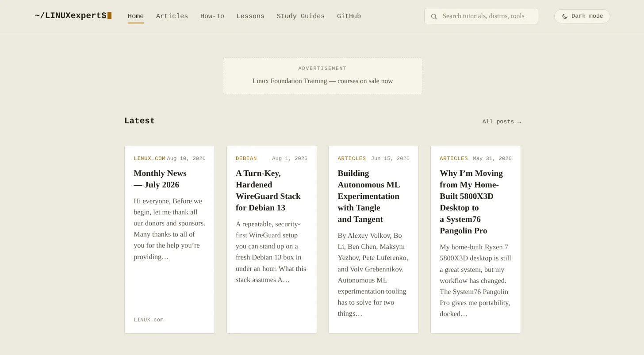Screen dimensions: 644x355
Task: Click the 'A repeatable, security-first WireGuard' excerpt
Action: click(271, 252)
